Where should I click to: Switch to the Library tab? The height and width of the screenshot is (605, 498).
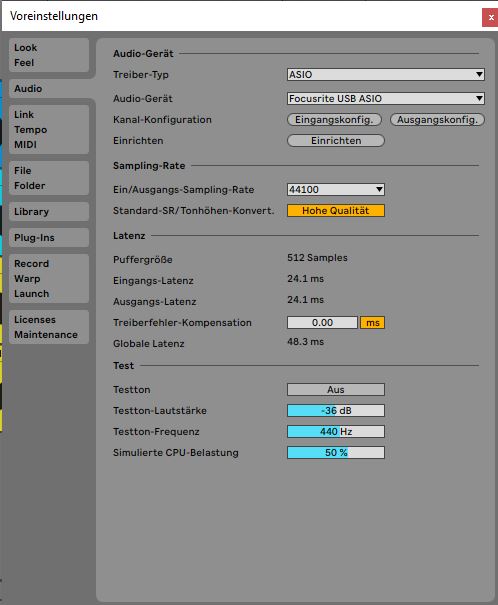tap(49, 212)
